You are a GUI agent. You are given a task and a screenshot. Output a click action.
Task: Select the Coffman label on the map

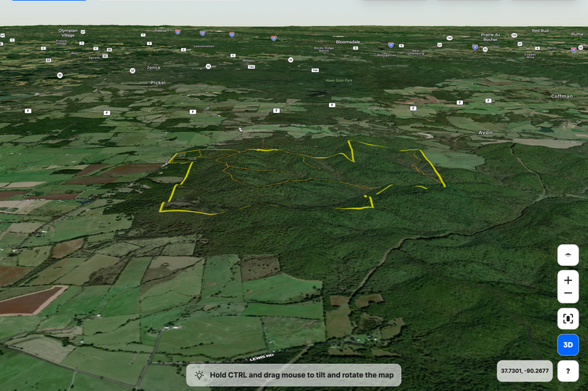[562, 96]
